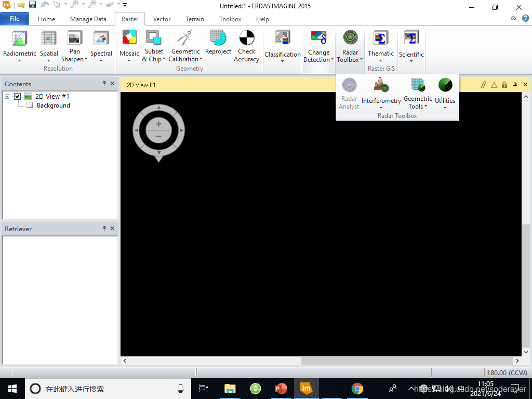Image resolution: width=532 pixels, height=399 pixels.
Task: Switch to the Terrain tab
Action: [195, 19]
